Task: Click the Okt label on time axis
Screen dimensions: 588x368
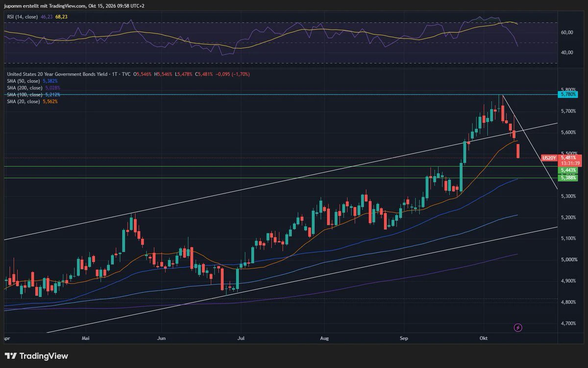Action: pos(484,339)
